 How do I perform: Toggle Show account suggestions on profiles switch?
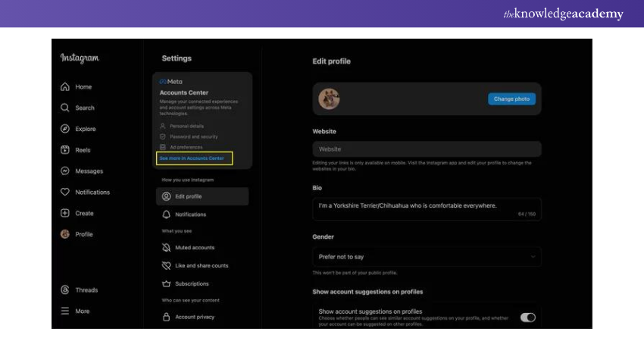[528, 318]
